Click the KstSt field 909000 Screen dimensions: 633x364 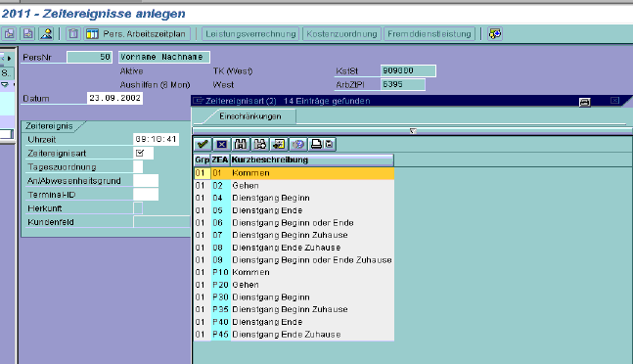[408, 70]
